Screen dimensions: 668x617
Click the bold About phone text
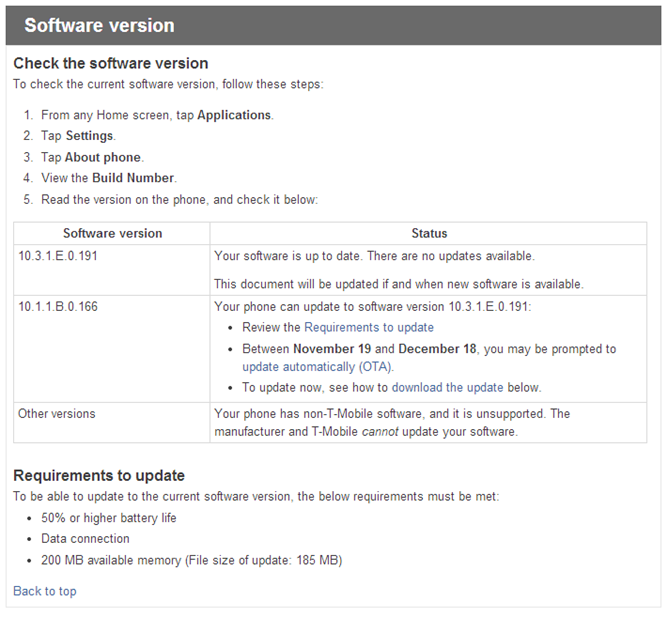[x=103, y=157]
